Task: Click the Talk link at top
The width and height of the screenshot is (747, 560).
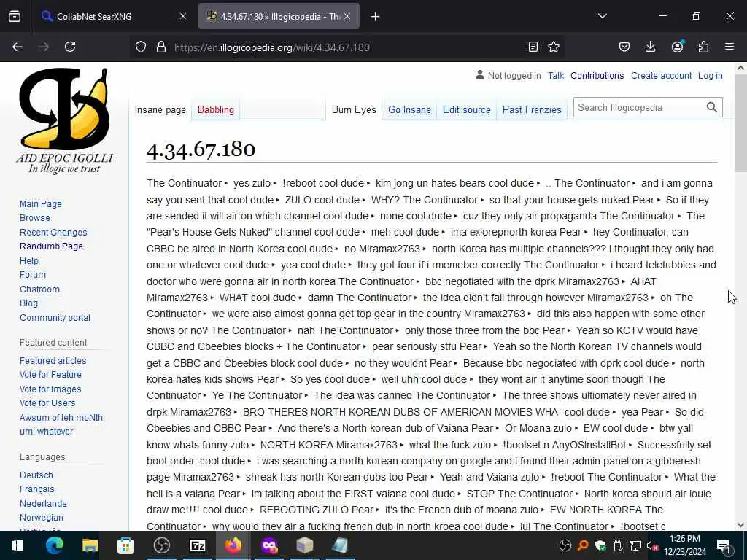Action: [x=555, y=76]
